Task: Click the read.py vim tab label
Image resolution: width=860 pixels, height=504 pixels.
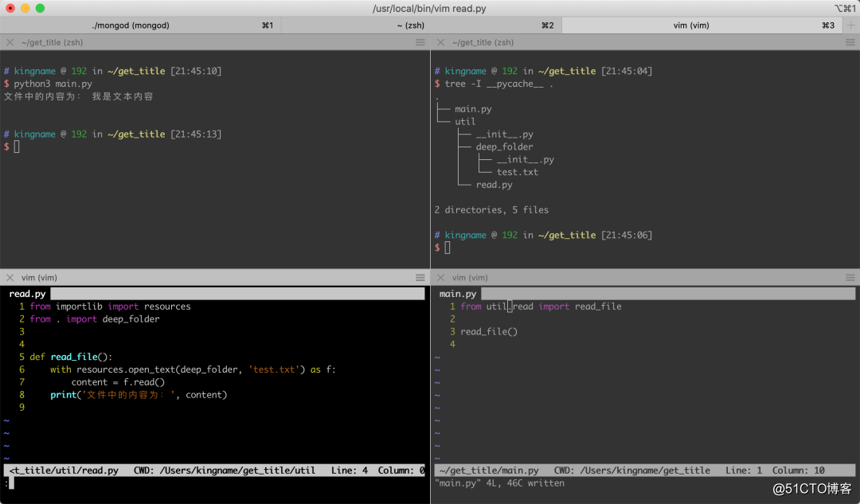Action: tap(28, 294)
